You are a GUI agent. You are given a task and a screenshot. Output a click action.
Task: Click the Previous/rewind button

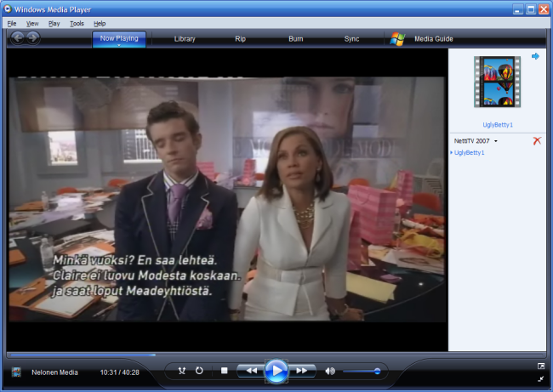[251, 371]
